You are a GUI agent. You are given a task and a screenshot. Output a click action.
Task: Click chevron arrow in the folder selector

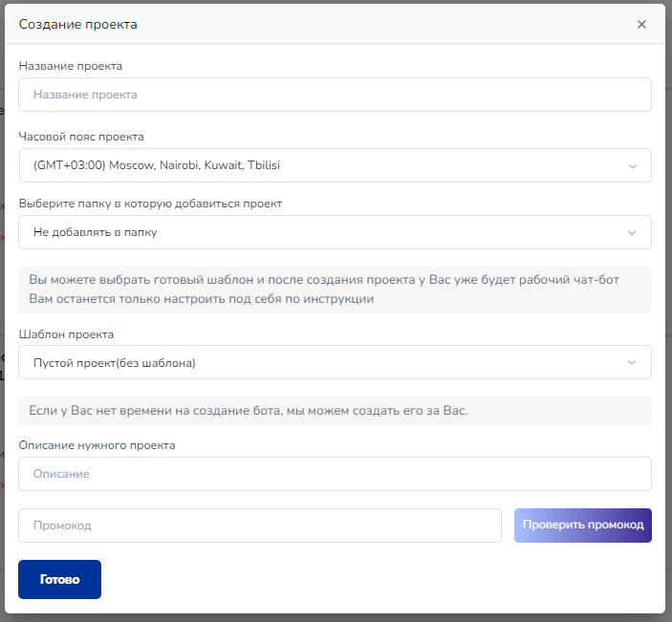click(632, 233)
